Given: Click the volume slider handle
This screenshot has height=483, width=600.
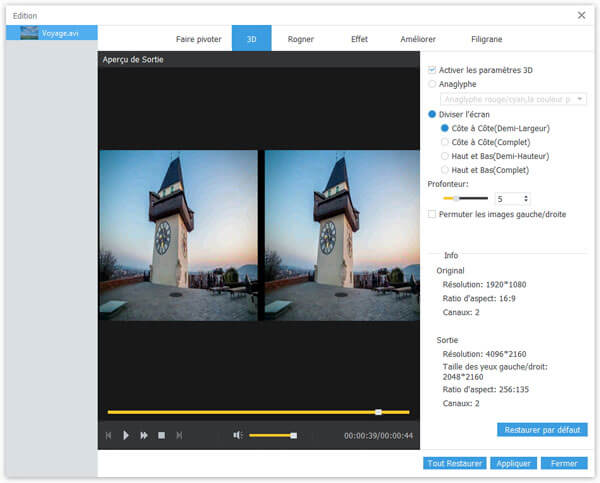Looking at the screenshot, I should [293, 435].
